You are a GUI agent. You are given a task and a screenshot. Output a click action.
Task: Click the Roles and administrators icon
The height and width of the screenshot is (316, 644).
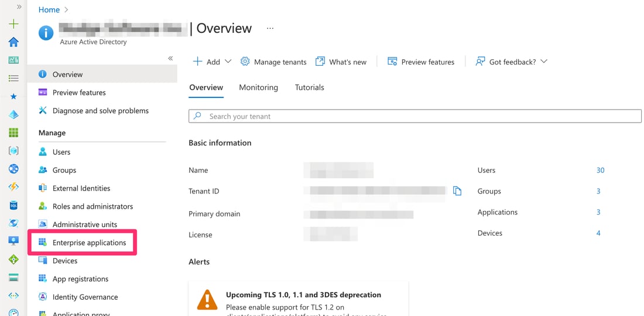pos(42,206)
